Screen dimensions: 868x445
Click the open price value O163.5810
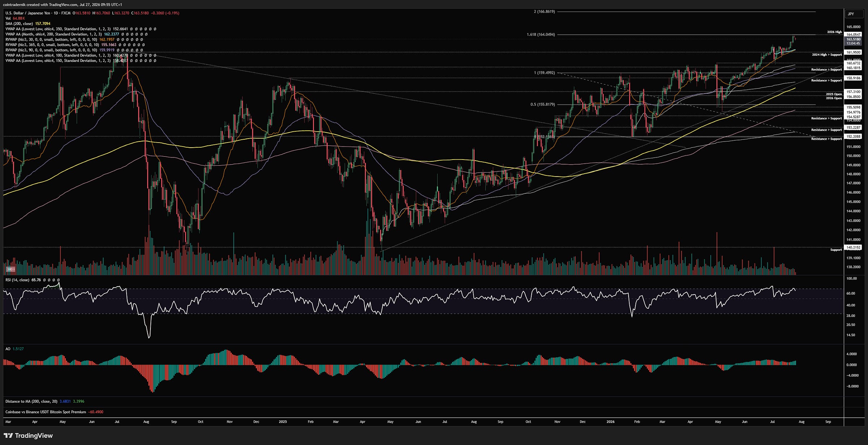[x=81, y=13]
